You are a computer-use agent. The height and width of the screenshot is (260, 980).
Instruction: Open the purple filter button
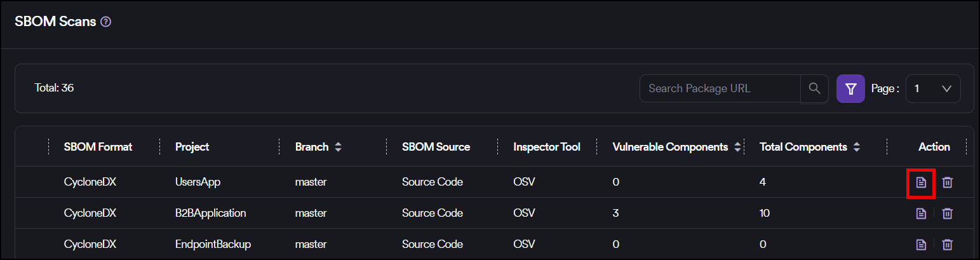(x=850, y=88)
